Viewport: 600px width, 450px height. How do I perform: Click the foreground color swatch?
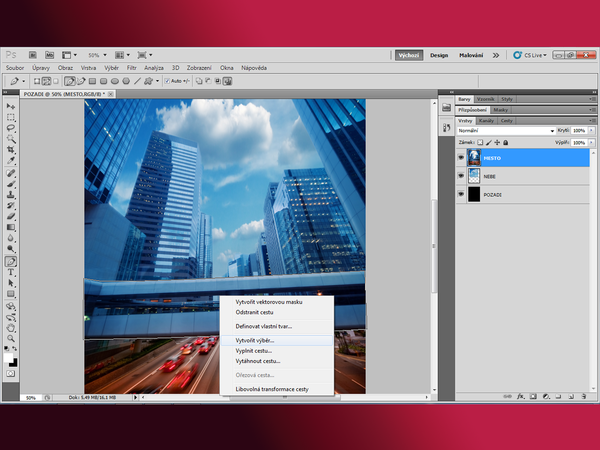[x=10, y=357]
